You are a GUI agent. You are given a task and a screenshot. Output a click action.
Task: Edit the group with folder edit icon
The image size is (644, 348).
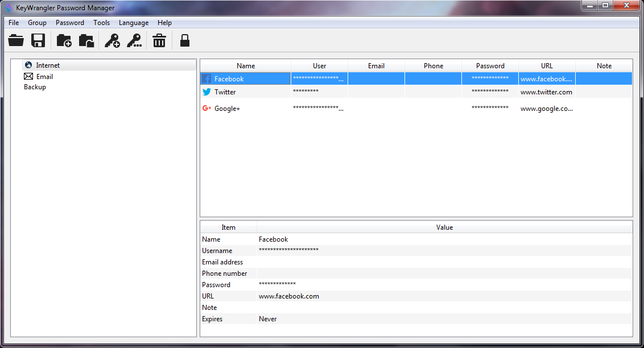tap(86, 40)
